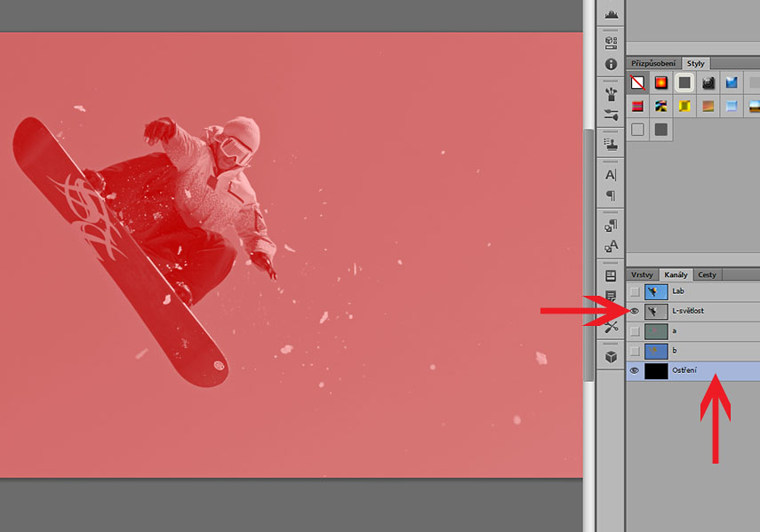
Task: Show the Lab composite channel
Action: coord(635,292)
